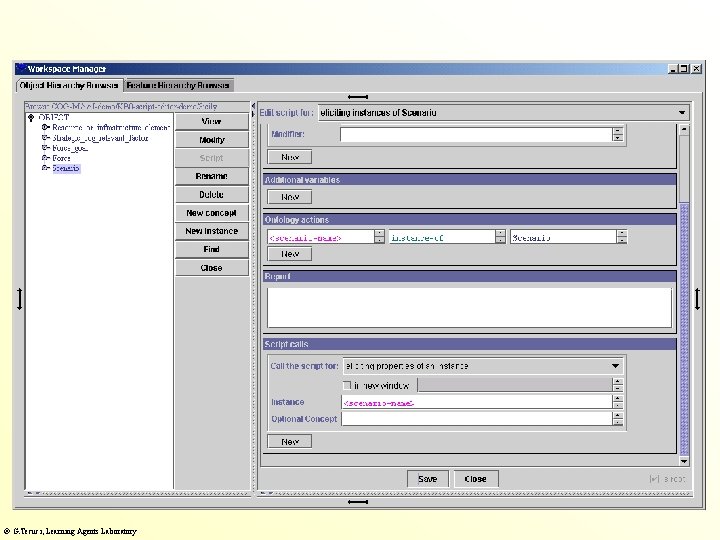
Task: Expand the Force node handle
Action: [45, 158]
